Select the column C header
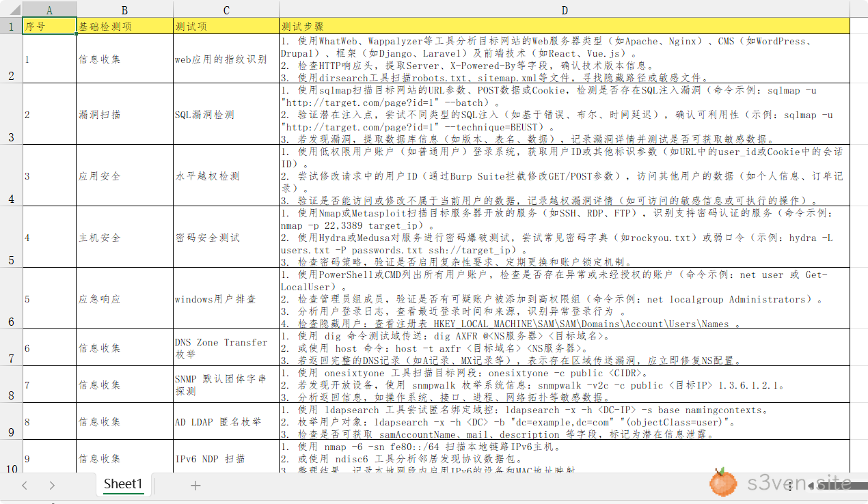This screenshot has height=504, width=868. point(226,10)
